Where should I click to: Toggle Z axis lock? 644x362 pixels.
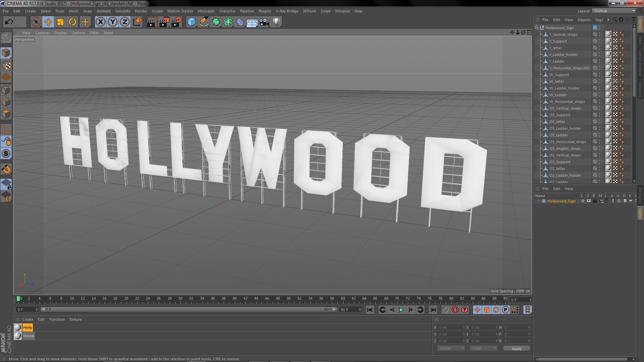(125, 22)
